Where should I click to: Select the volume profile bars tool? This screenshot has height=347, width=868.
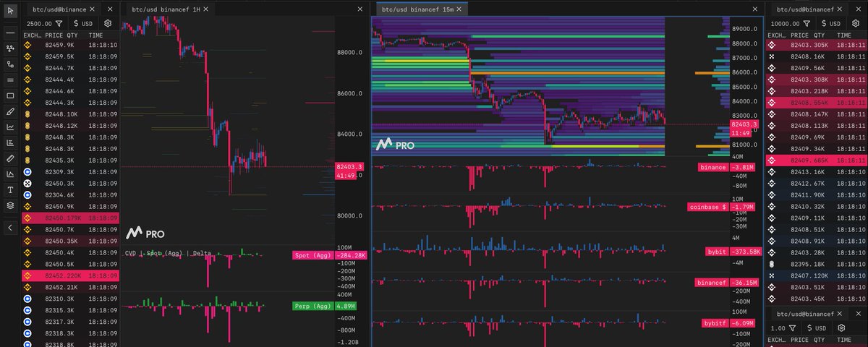pos(10,142)
